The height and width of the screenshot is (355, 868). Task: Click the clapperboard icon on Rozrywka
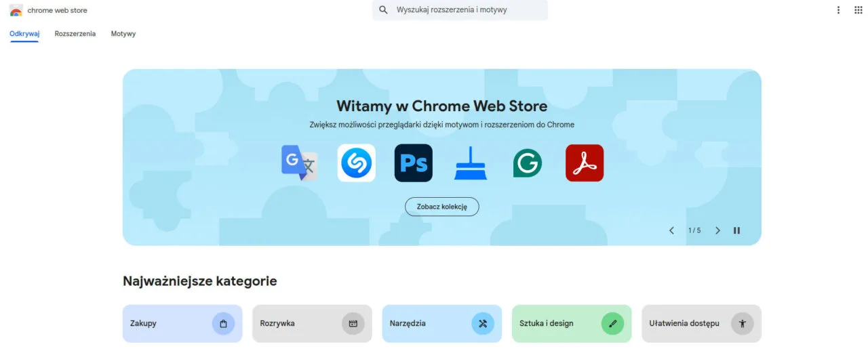point(353,324)
